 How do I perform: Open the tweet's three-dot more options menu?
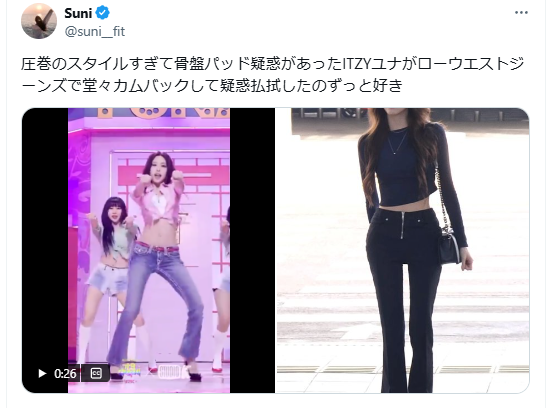(x=521, y=13)
